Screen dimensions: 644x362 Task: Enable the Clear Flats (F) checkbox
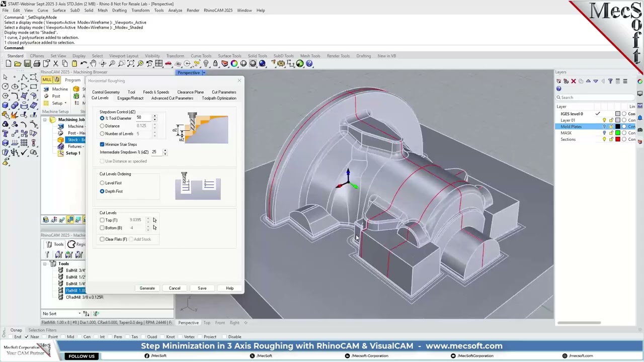102,239
